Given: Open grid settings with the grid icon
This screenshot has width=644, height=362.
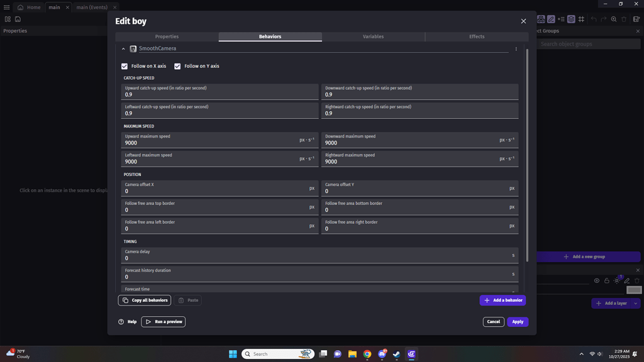Looking at the screenshot, I should point(582,19).
